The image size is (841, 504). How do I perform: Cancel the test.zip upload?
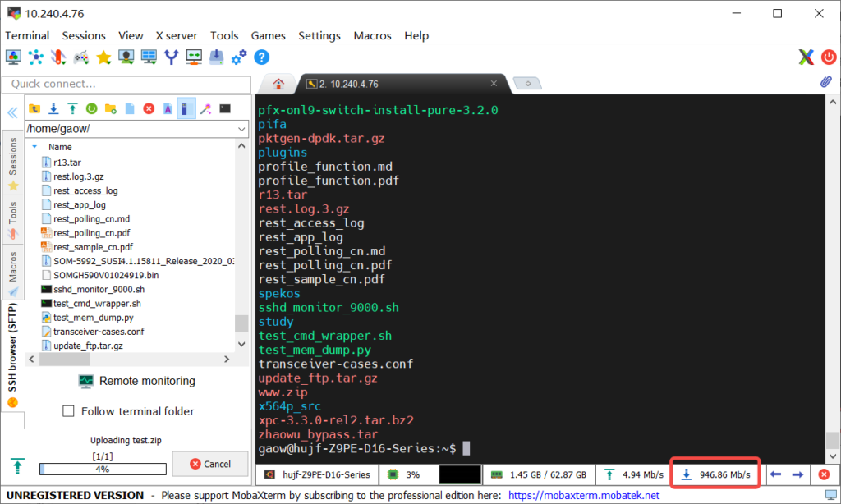tap(210, 464)
